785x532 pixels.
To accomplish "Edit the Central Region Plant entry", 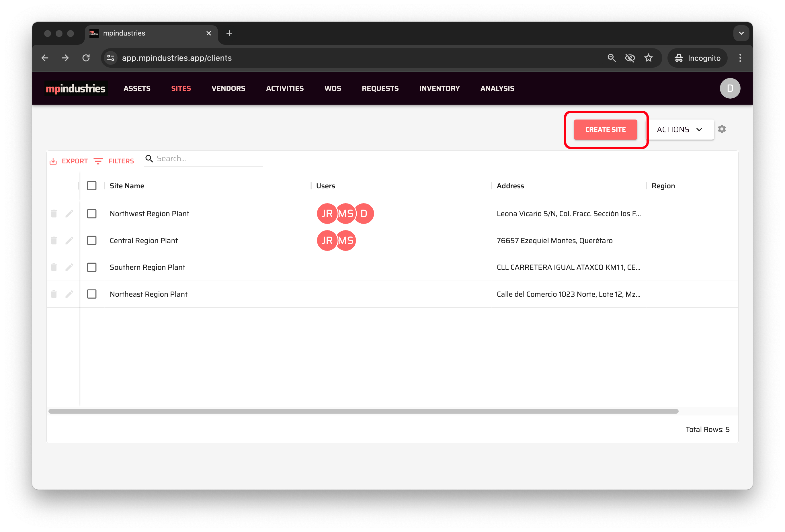I will point(69,240).
